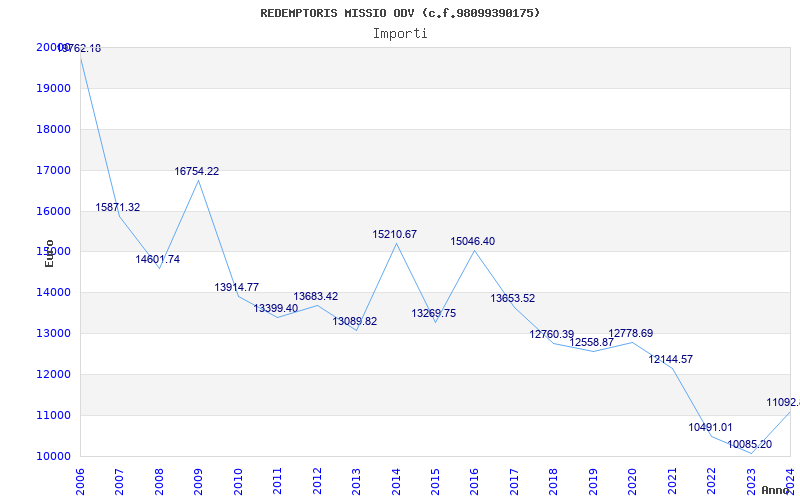Select the 14601.74 data label
This screenshot has height=500, width=800.
click(158, 259)
